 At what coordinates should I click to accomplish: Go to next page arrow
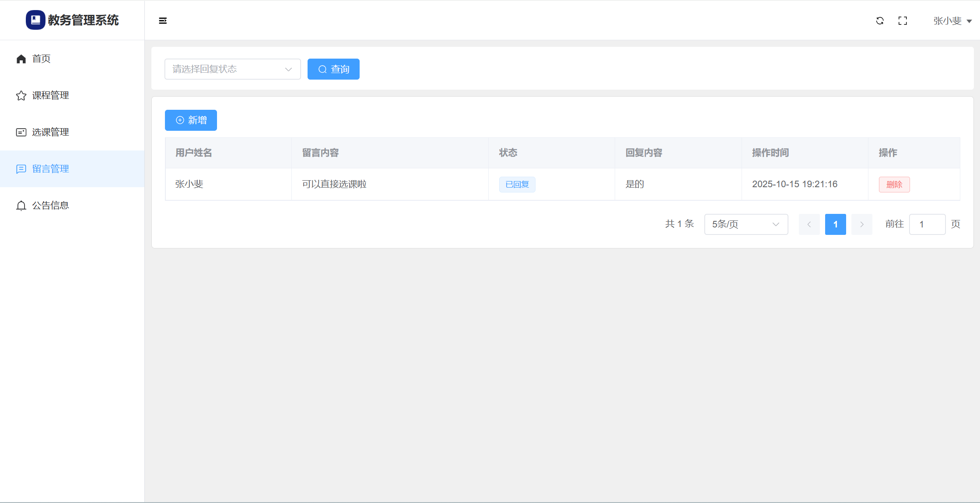point(861,224)
